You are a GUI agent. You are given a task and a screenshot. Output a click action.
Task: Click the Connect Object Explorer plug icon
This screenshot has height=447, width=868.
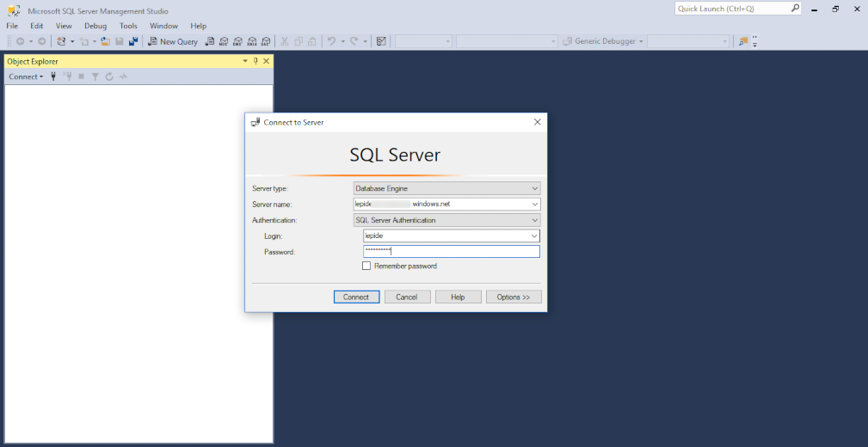coord(53,77)
